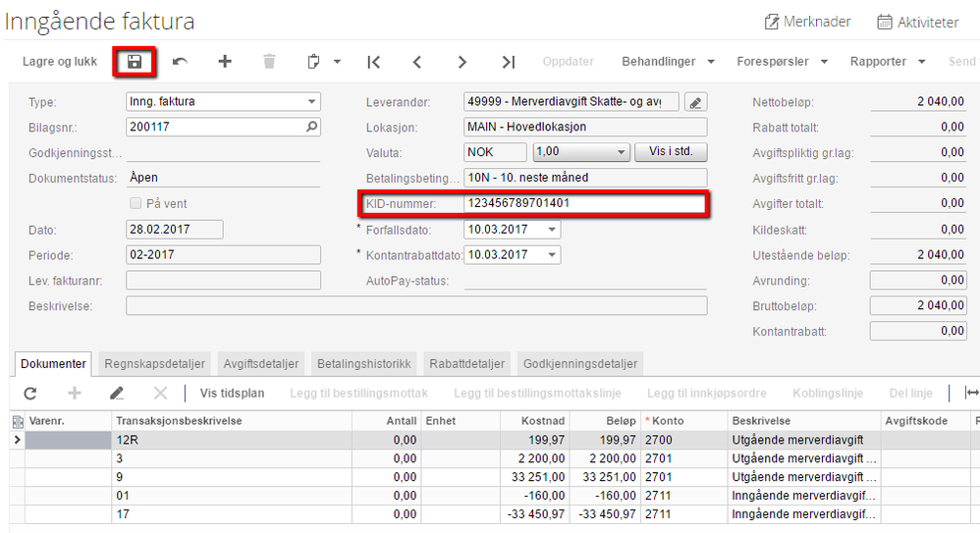Click the undo arrow icon in toolbar
The height and width of the screenshot is (533, 980).
pos(180,61)
